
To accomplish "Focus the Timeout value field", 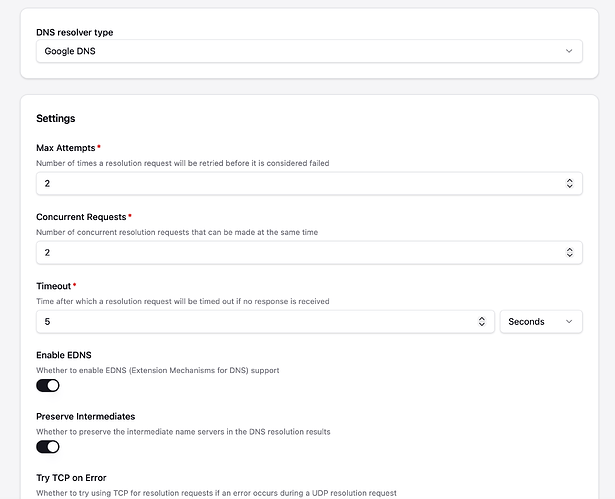I will pyautogui.click(x=265, y=322).
